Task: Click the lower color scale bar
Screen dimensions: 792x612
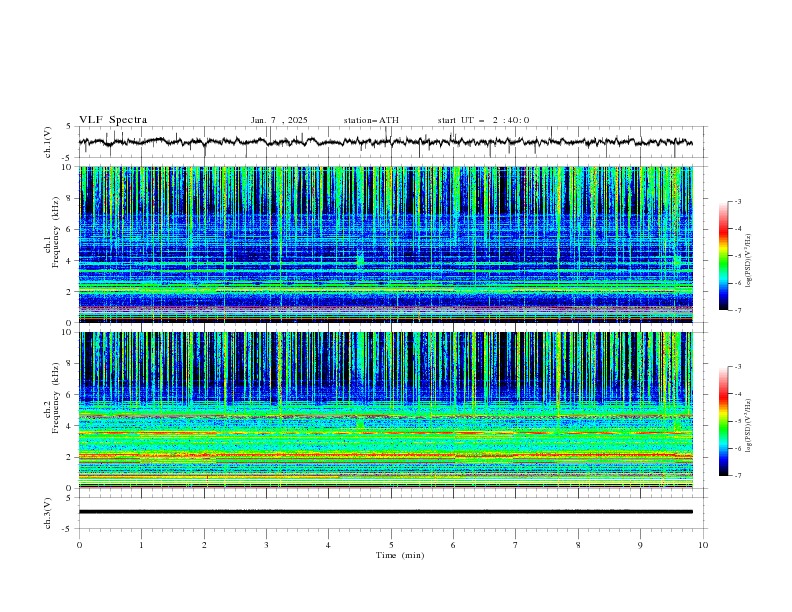Action: pyautogui.click(x=723, y=421)
